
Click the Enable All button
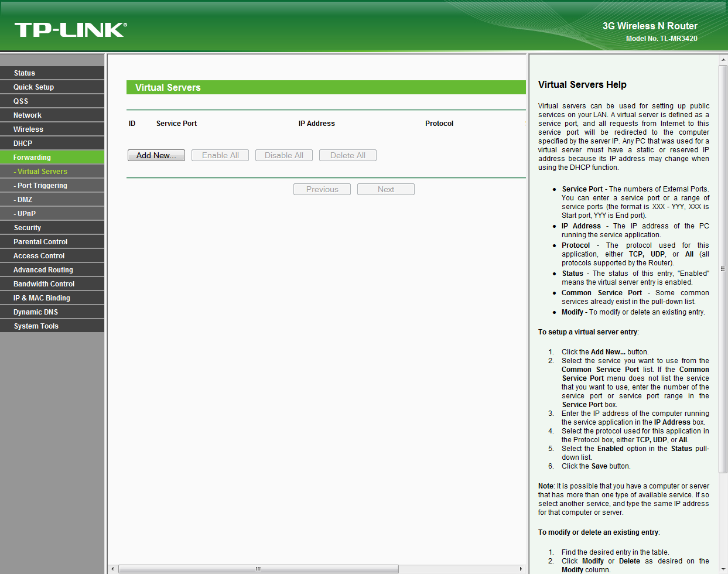pos(220,155)
